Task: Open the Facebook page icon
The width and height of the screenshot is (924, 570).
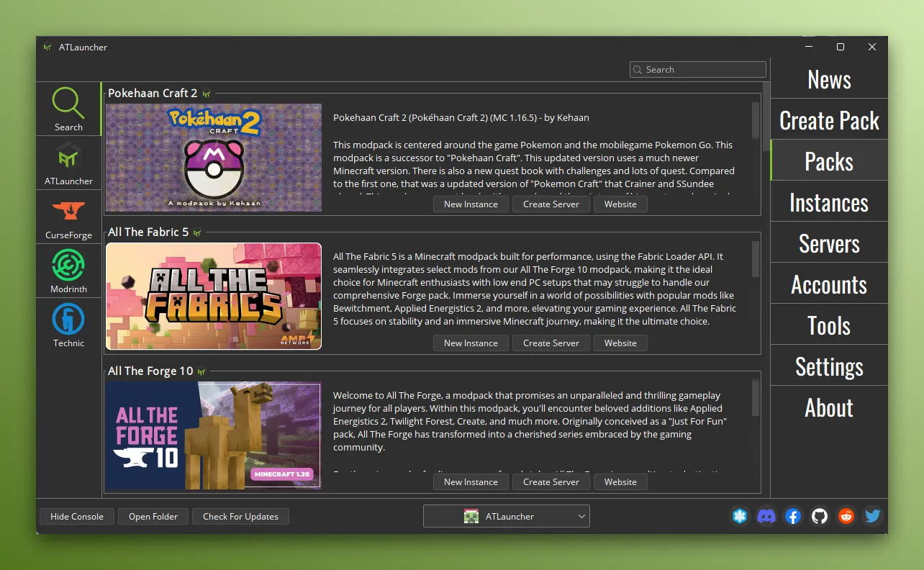Action: (792, 516)
